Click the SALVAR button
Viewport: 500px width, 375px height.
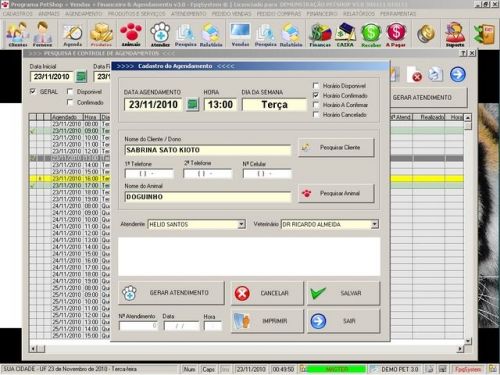(x=343, y=293)
